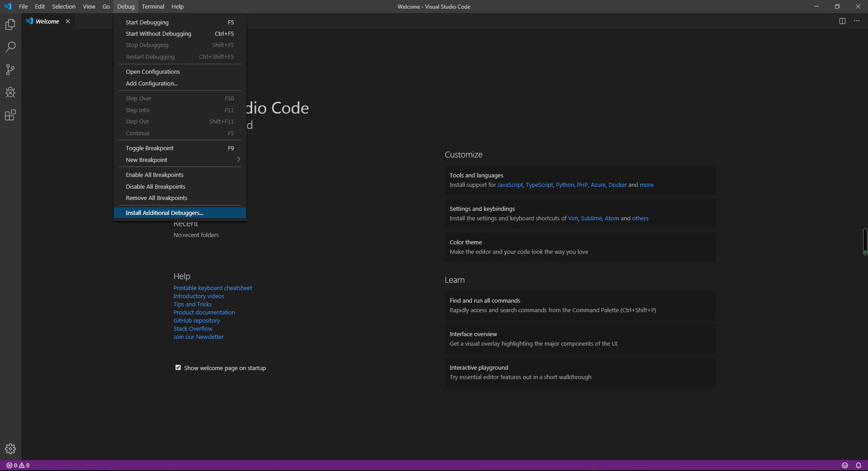
Task: Open the Source Control view icon
Action: 10,70
